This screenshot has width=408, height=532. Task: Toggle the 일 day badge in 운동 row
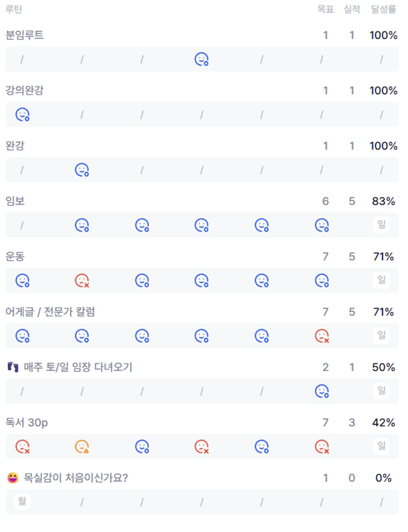(381, 281)
